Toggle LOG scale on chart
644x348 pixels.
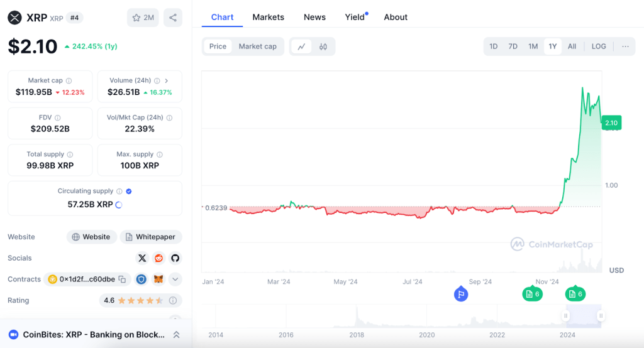click(x=599, y=46)
